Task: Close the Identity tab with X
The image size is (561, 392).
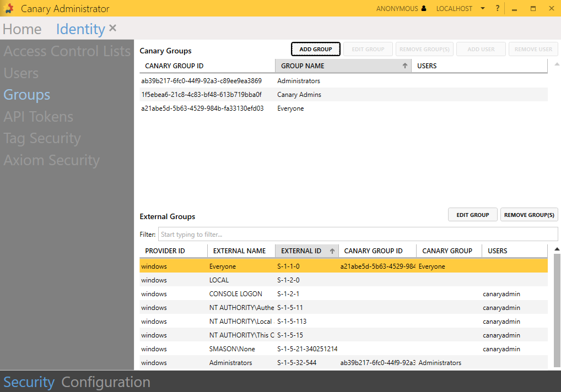Action: (113, 28)
